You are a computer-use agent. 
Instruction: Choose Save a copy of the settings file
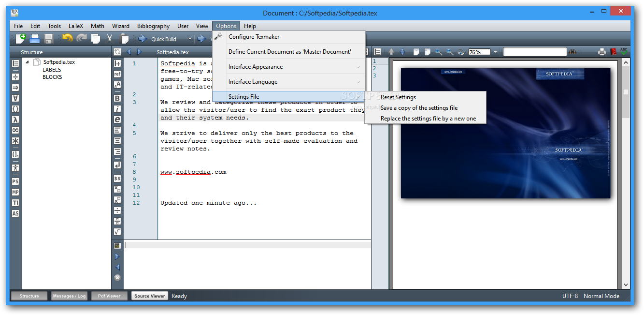425,108
